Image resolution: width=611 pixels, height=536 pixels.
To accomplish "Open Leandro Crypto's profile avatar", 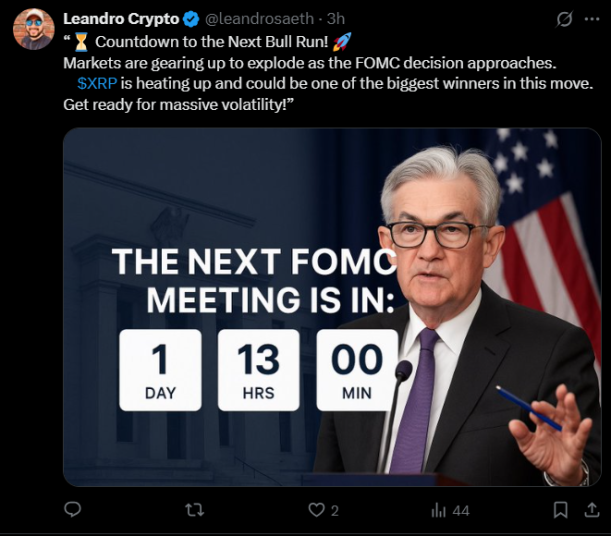I will click(x=34, y=29).
